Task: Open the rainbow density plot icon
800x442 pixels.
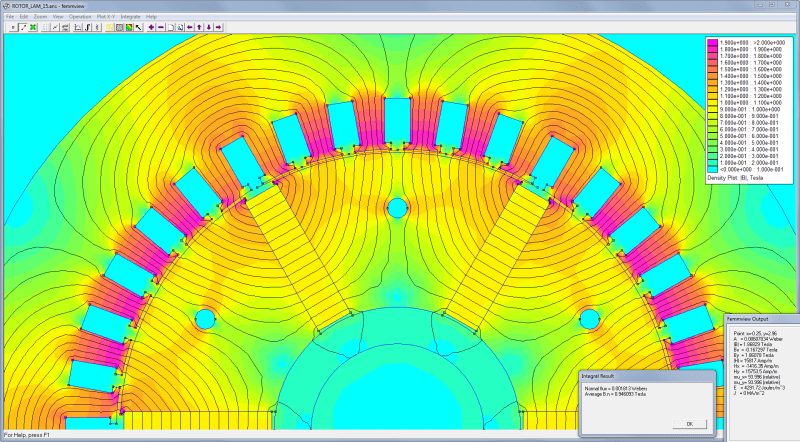Action: 129,27
